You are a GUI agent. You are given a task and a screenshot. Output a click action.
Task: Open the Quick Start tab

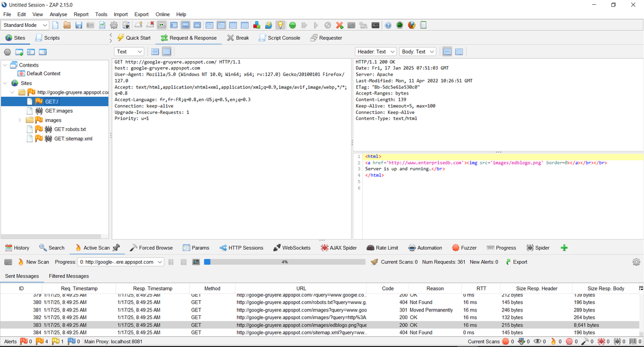[x=134, y=38]
